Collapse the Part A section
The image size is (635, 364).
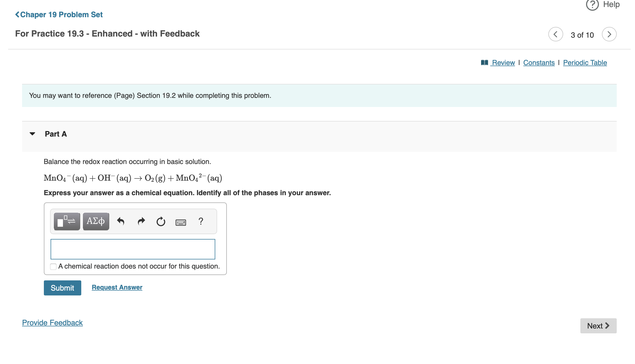click(32, 134)
